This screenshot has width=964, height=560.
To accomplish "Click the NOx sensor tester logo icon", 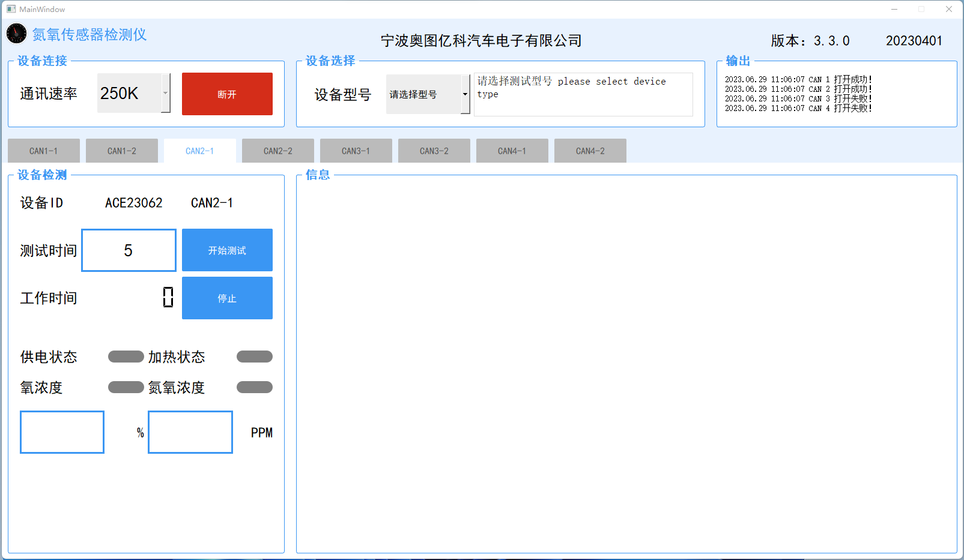I will [x=16, y=34].
